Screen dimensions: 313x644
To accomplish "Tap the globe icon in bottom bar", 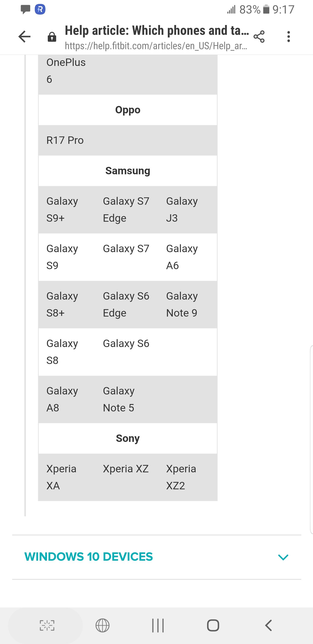I will click(x=102, y=626).
